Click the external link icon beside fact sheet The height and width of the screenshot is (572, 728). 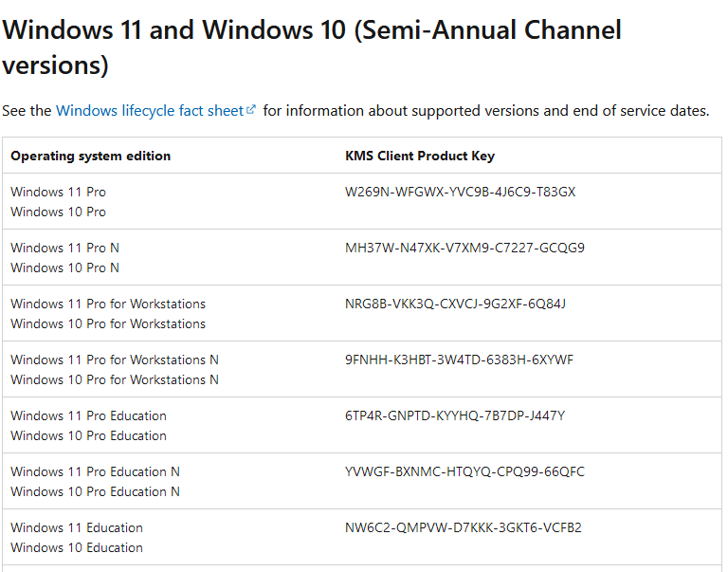click(x=251, y=110)
